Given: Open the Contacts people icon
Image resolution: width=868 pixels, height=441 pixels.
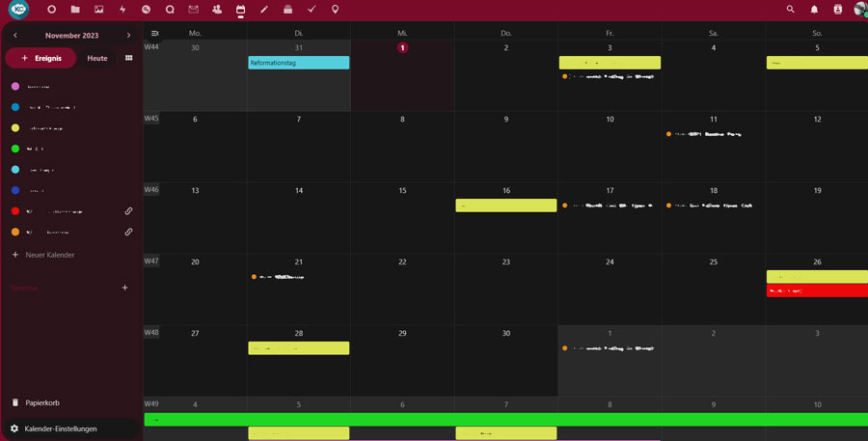Looking at the screenshot, I should point(216,10).
